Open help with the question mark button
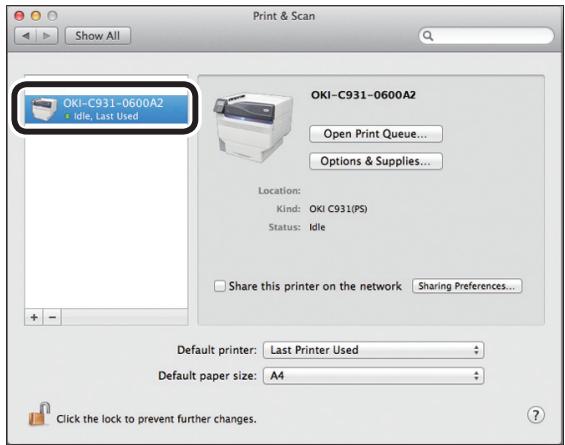Image resolution: width=565 pixels, height=445 pixels. (x=535, y=415)
